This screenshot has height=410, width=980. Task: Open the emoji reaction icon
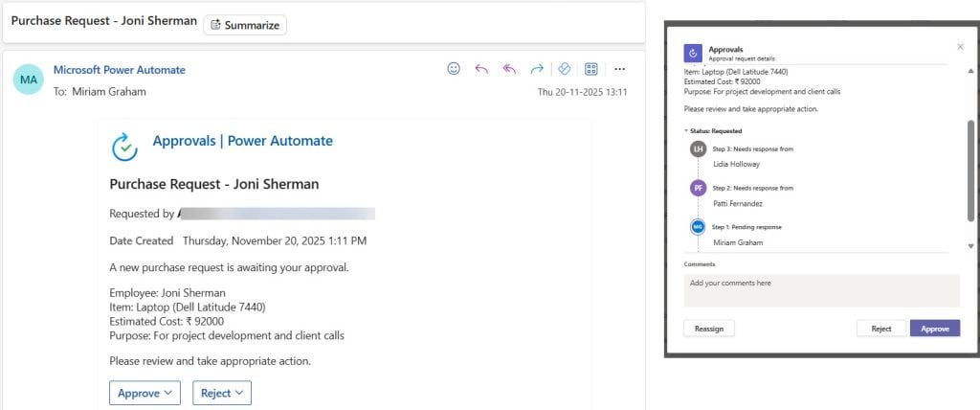(x=454, y=69)
